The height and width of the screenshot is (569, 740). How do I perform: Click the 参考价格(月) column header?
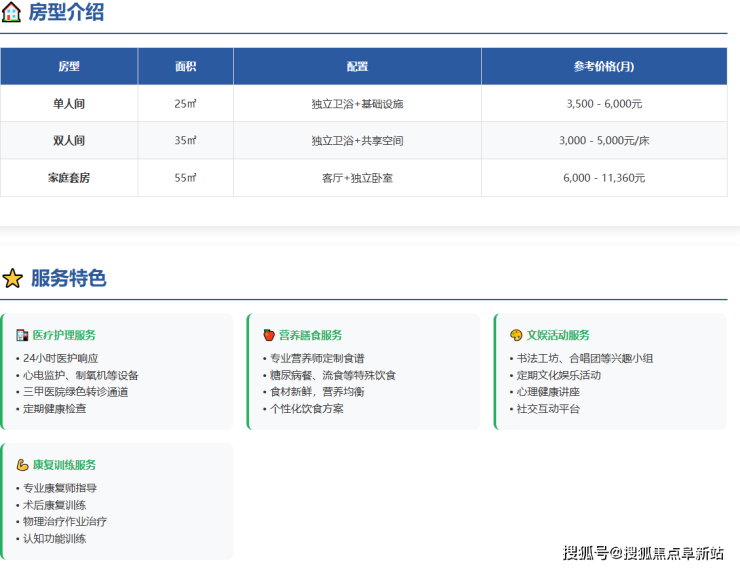pos(604,67)
